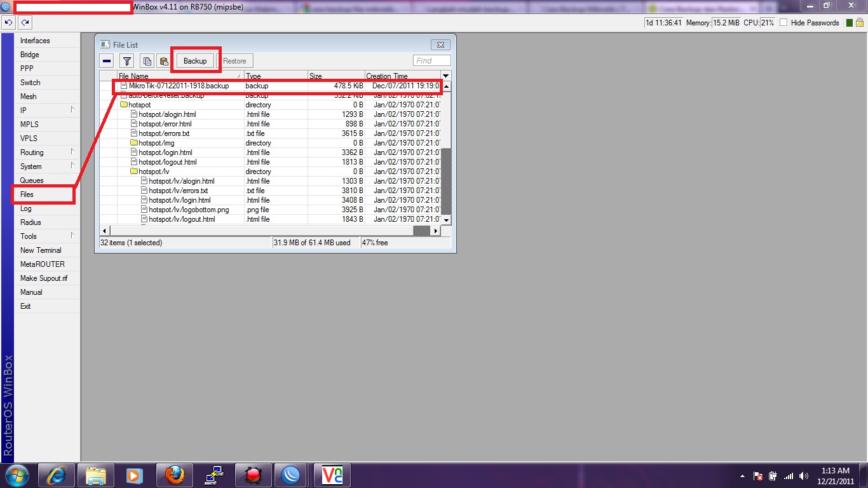Launch Windows Media Player from taskbar

[133, 475]
